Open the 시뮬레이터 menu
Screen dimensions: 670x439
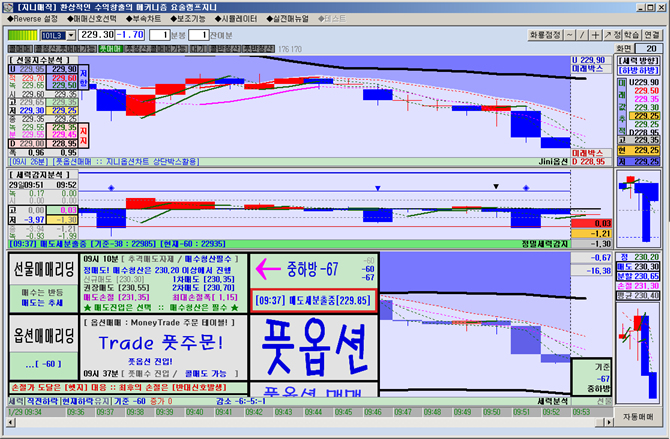(x=236, y=19)
